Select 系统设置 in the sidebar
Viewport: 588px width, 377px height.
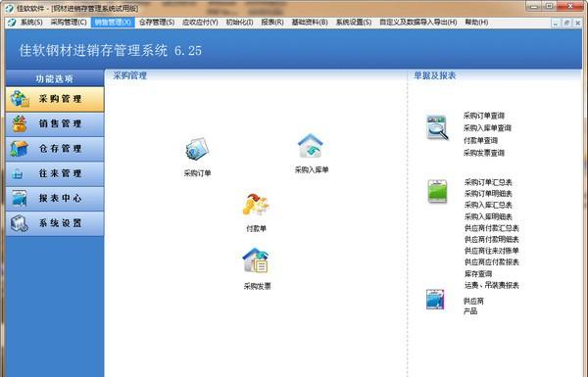pyautogui.click(x=55, y=223)
